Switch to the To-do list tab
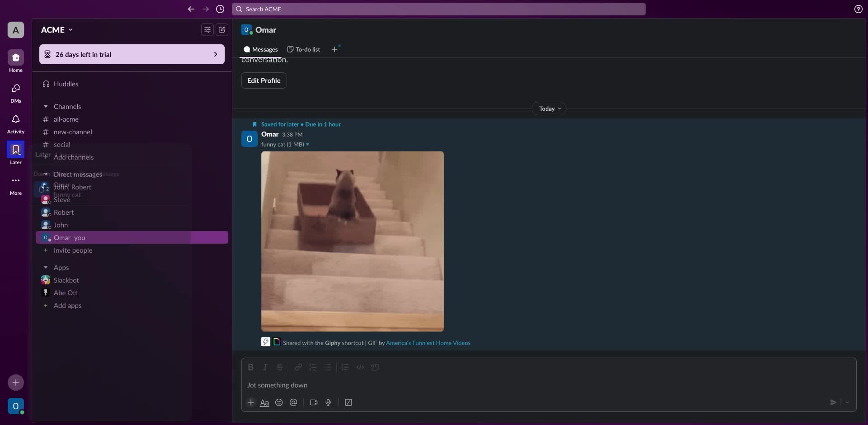 [303, 49]
